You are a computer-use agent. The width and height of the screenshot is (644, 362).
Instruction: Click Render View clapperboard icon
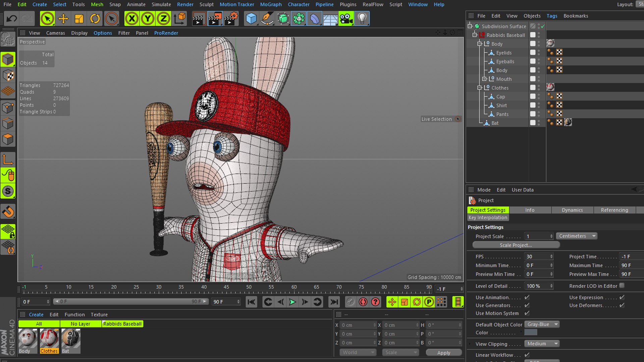coord(199,18)
